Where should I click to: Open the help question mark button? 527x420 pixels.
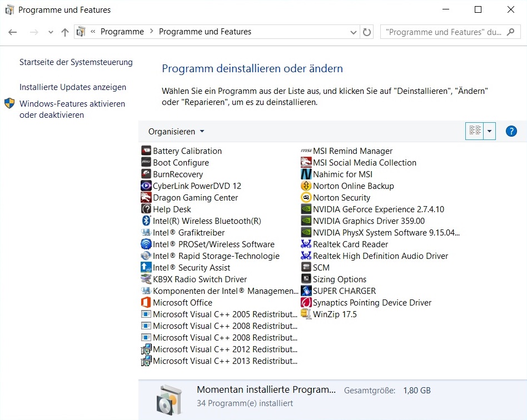[511, 131]
